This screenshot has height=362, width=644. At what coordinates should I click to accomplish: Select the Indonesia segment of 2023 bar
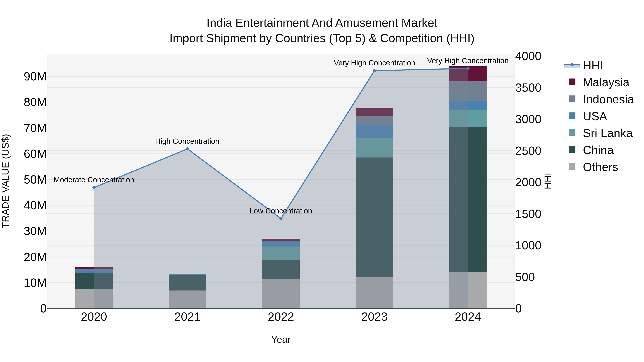(374, 121)
